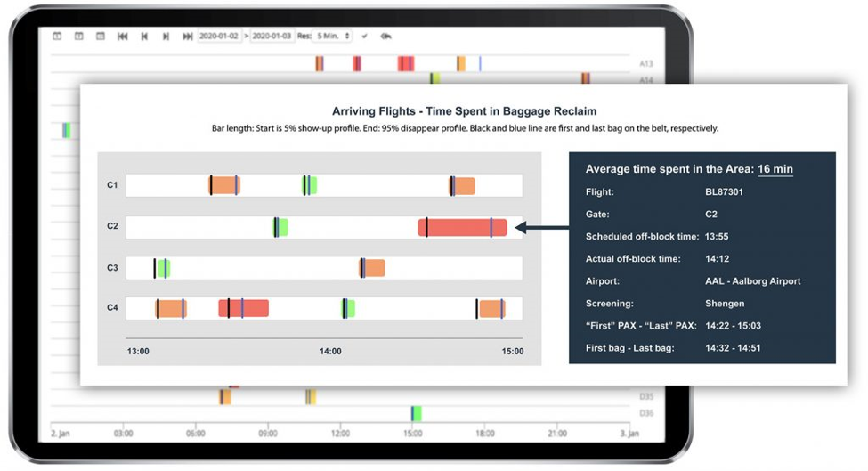Click the underlined 16 min average value
The image size is (868, 471).
[775, 169]
